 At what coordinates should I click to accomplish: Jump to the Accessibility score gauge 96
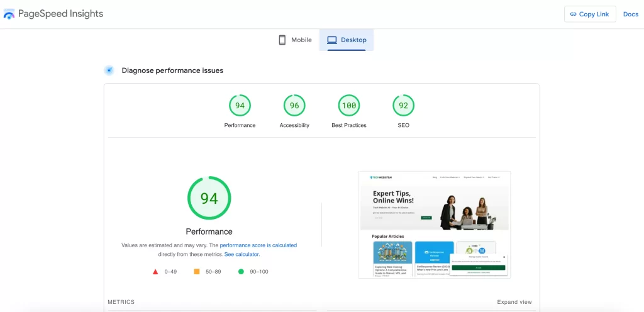(x=294, y=106)
